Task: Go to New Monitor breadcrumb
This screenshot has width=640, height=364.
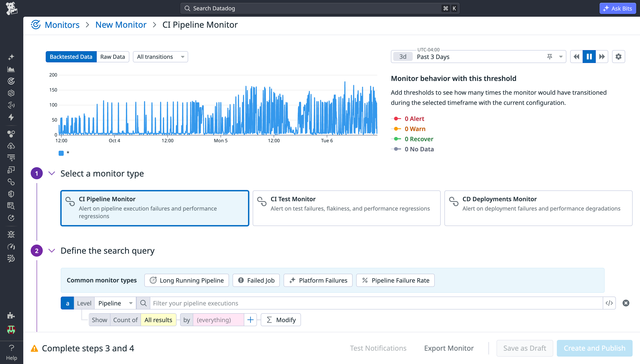Action: pyautogui.click(x=121, y=25)
